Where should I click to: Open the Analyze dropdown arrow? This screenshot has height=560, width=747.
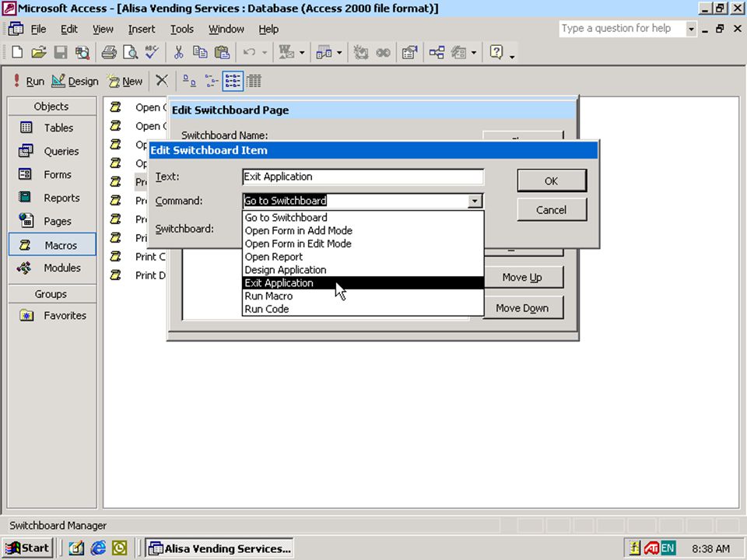339,53
